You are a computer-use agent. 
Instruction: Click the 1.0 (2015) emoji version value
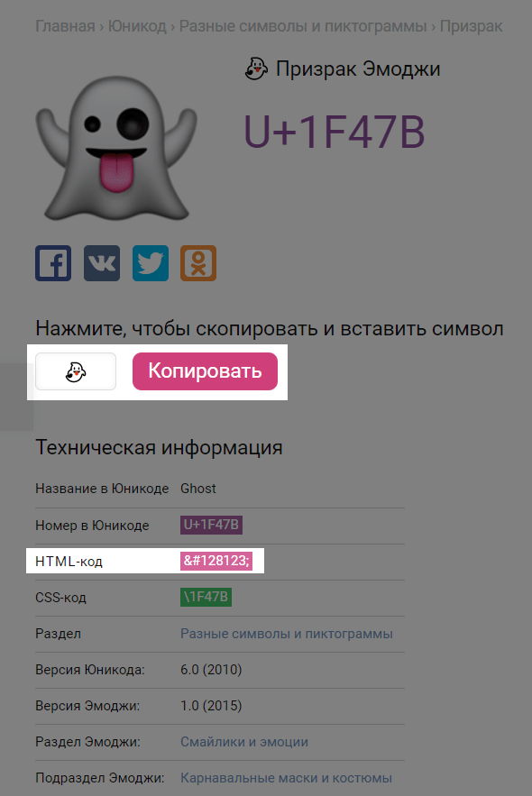(x=211, y=706)
